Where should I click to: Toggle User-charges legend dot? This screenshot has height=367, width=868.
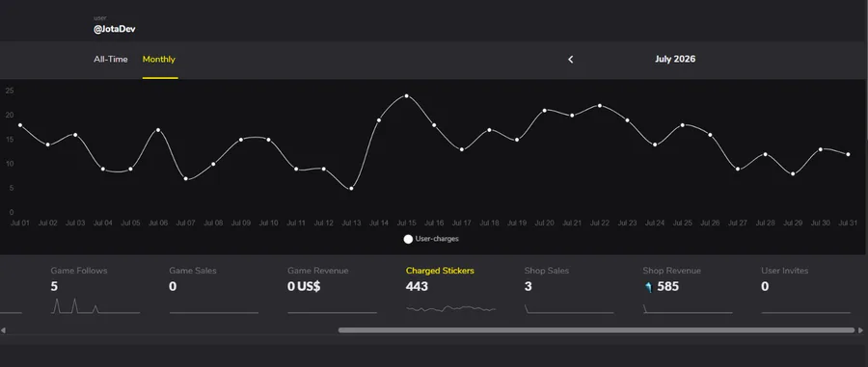(x=408, y=239)
